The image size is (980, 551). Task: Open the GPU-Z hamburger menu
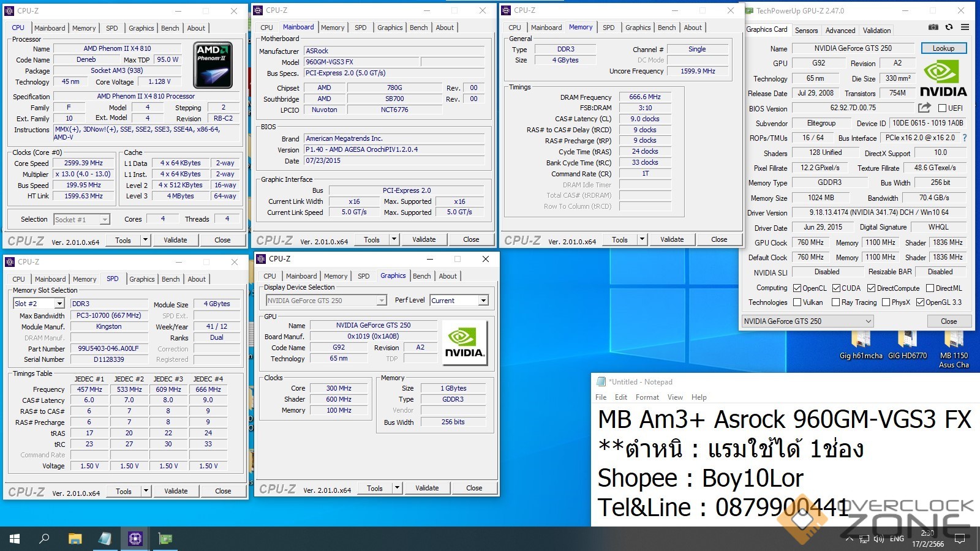(965, 28)
